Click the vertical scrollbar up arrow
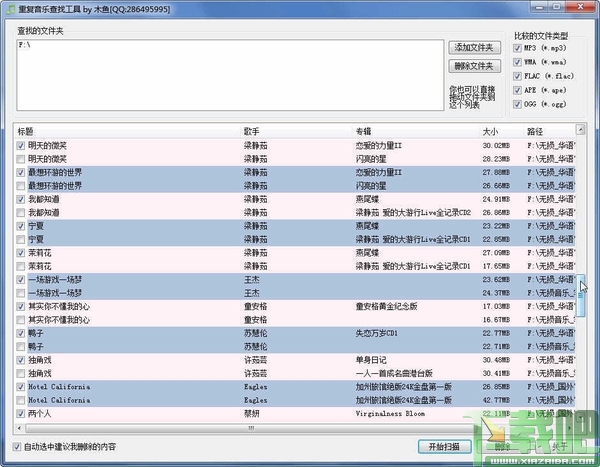This screenshot has height=467, width=600. point(580,129)
